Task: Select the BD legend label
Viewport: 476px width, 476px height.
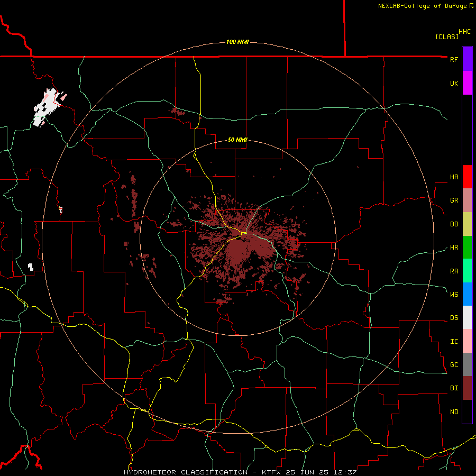Action: coord(454,224)
